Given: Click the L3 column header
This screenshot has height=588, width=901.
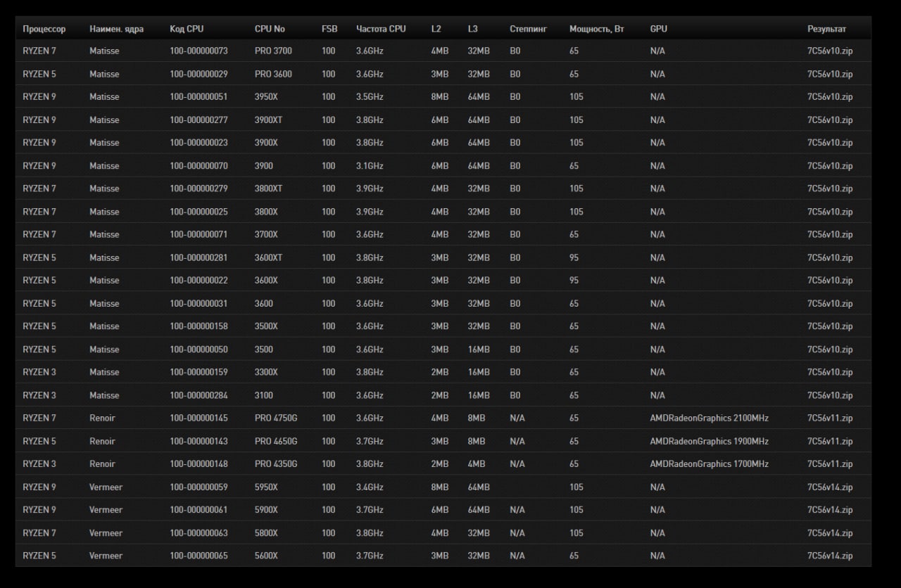Looking at the screenshot, I should [x=472, y=29].
